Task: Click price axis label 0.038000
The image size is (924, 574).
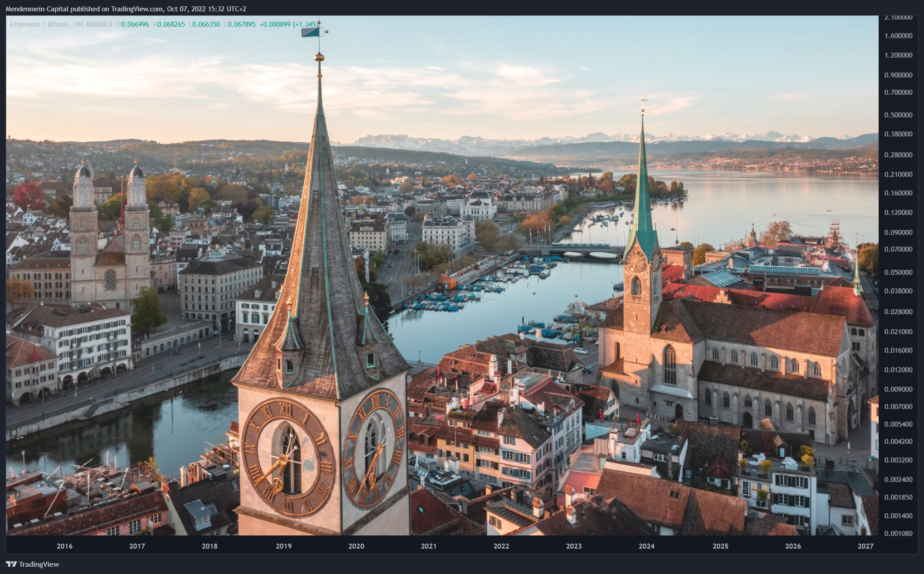Action: [x=898, y=291]
